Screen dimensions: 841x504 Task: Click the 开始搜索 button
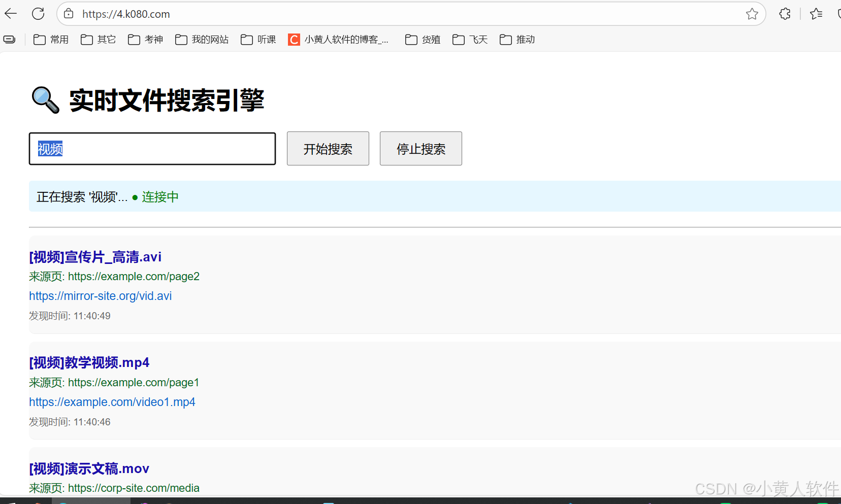point(328,149)
